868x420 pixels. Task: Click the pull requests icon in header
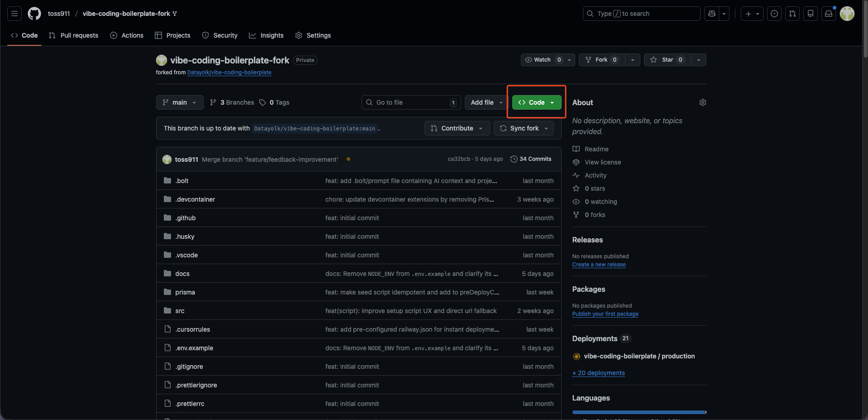pyautogui.click(x=792, y=14)
